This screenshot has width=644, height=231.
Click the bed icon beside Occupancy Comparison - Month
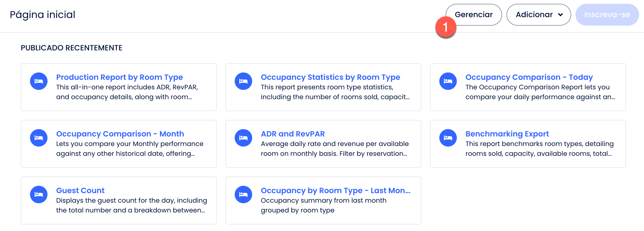click(39, 138)
